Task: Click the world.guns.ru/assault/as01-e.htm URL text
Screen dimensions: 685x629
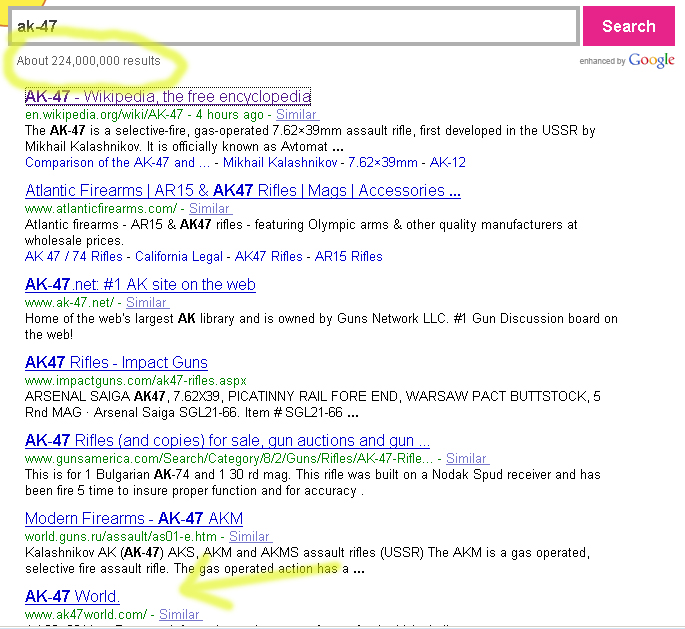Action: tap(121, 536)
